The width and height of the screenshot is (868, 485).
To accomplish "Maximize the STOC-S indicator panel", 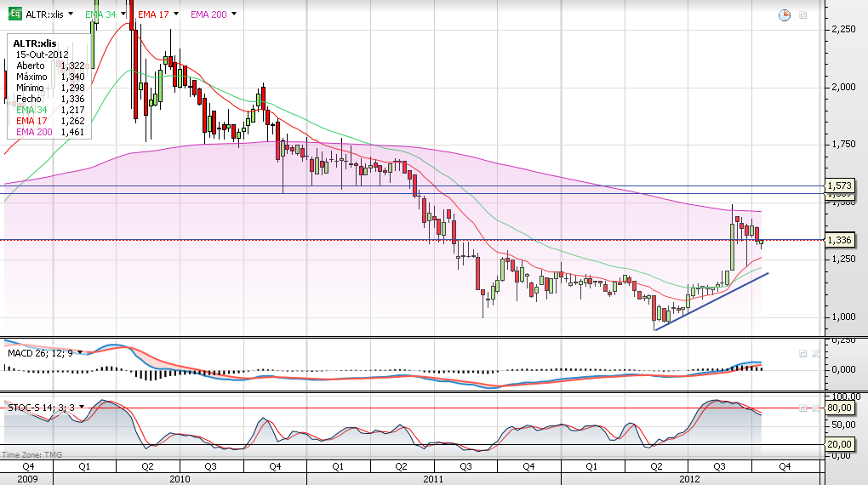I will 802,408.
